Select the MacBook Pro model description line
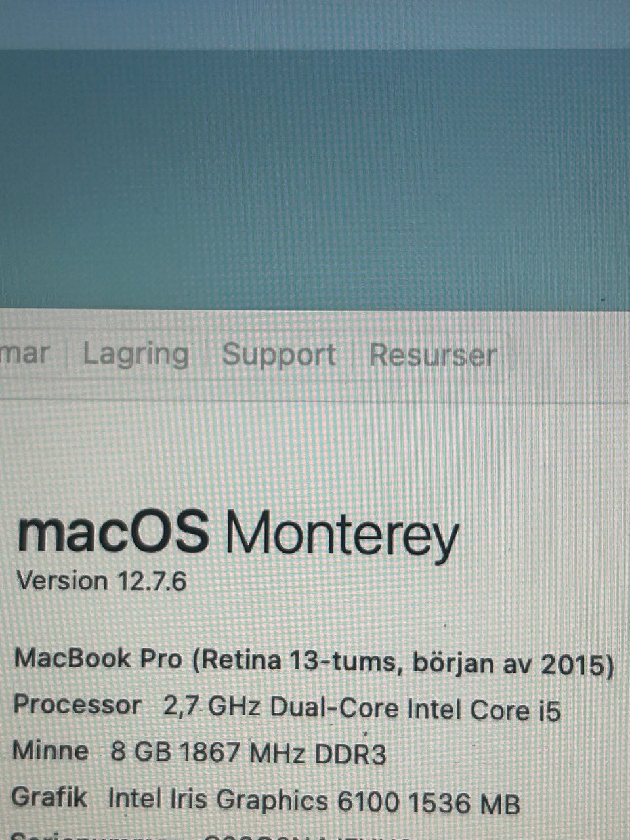The image size is (630, 840). pos(314,661)
